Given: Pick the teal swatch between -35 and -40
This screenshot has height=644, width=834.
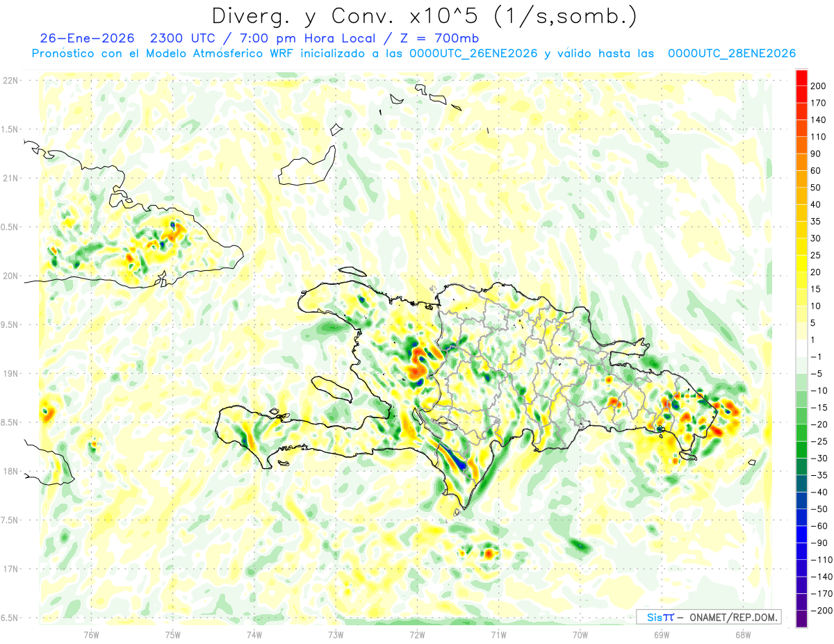Looking at the screenshot, I should click(x=801, y=484).
